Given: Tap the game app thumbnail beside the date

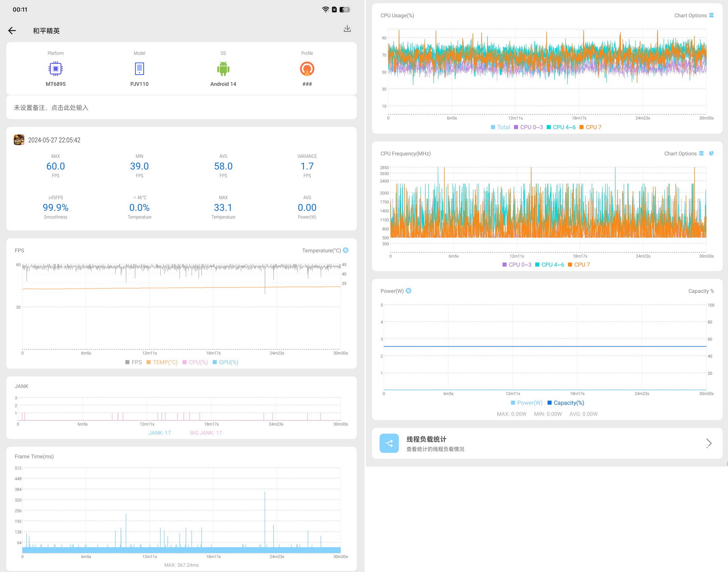Looking at the screenshot, I should pyautogui.click(x=19, y=140).
